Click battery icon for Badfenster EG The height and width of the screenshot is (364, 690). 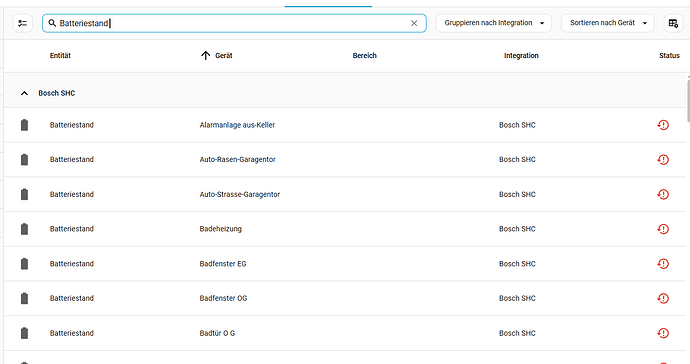coord(24,264)
